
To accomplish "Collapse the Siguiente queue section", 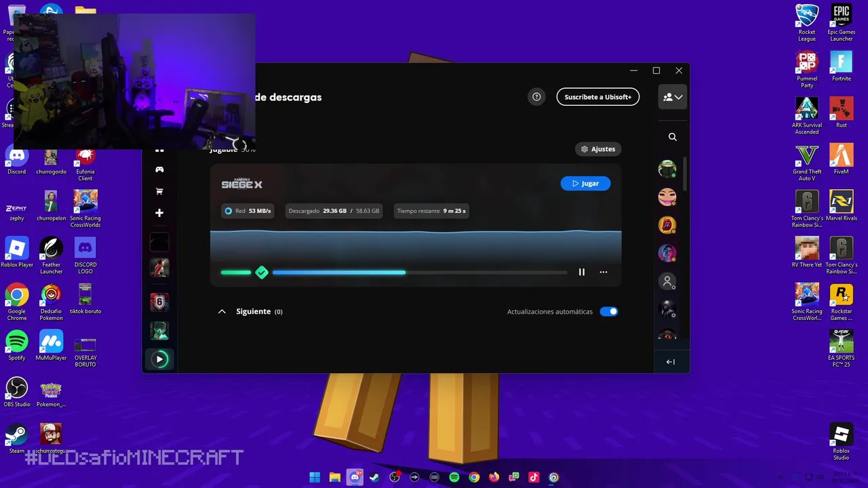I will 222,312.
